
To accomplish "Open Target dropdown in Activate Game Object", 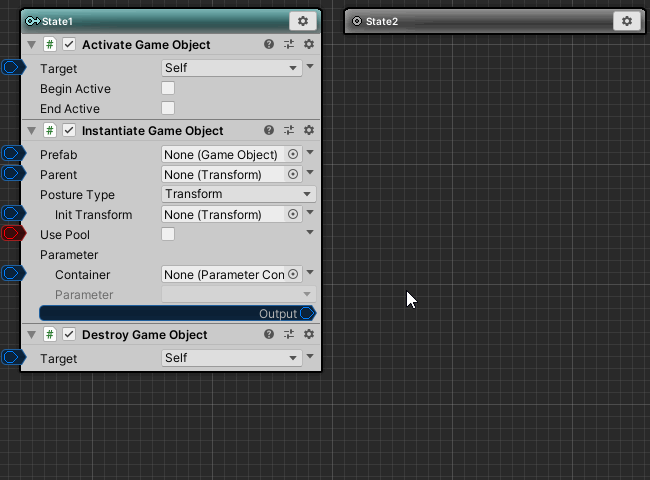I will 231,68.
